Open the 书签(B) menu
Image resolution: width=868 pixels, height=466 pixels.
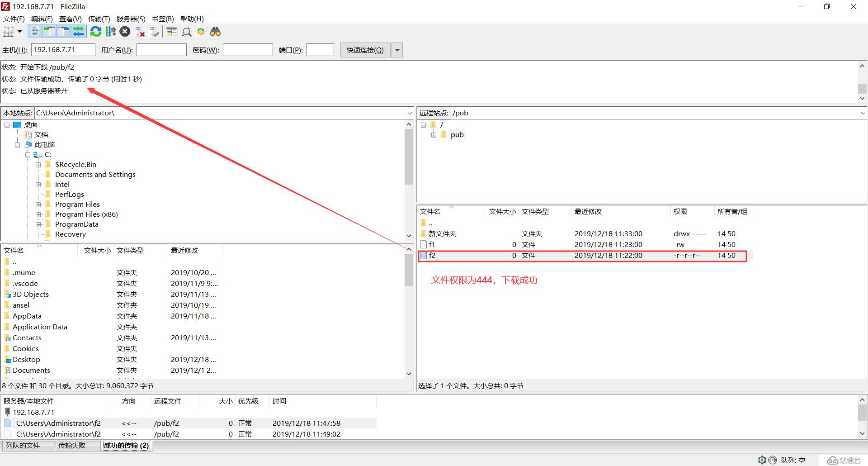pos(163,19)
